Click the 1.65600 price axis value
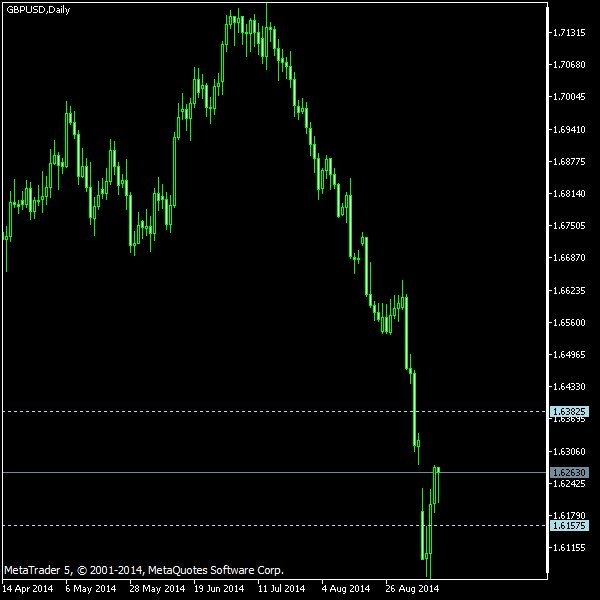 pyautogui.click(x=569, y=323)
